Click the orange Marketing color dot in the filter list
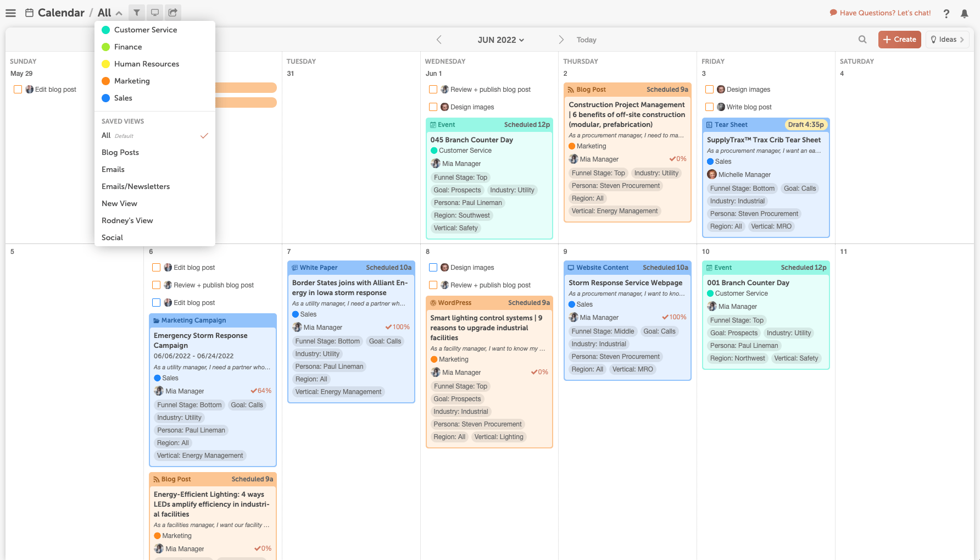980x560 pixels. tap(106, 81)
